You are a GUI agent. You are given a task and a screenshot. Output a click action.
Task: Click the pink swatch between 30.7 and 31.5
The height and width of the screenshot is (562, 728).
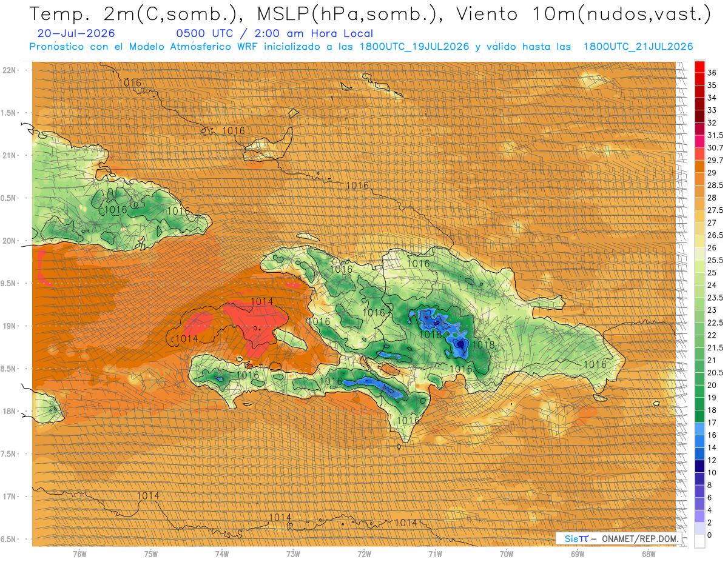699,141
